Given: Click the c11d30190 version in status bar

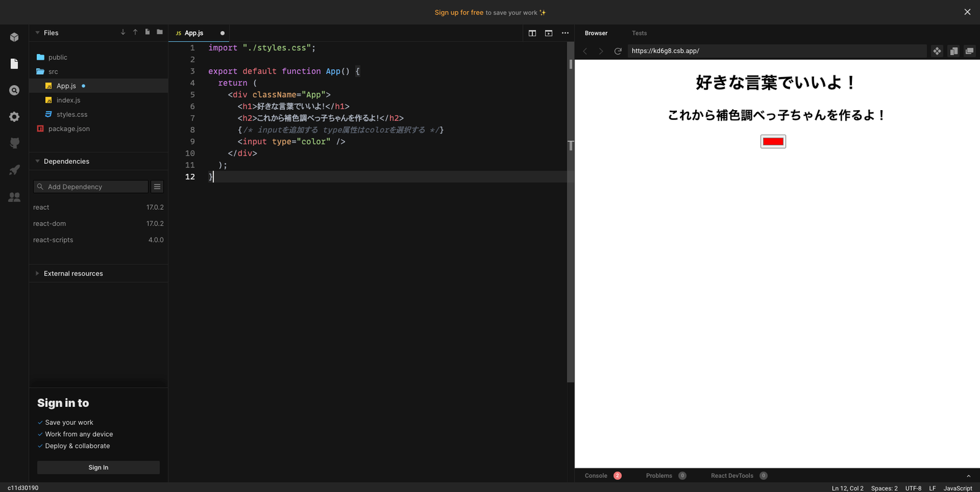Looking at the screenshot, I should click(23, 488).
